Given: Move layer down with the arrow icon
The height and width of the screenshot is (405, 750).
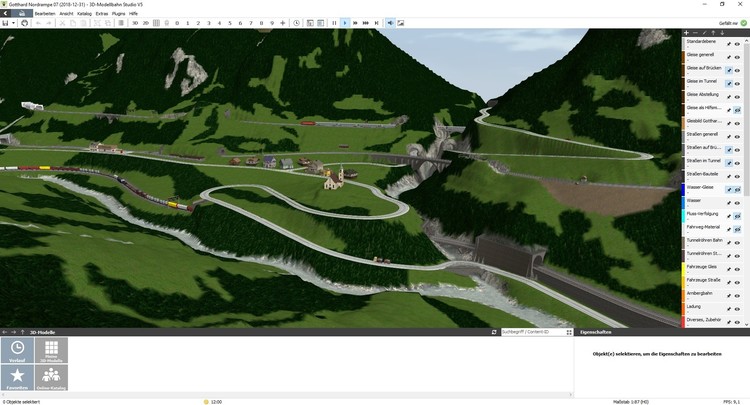Looking at the screenshot, I should point(722,33).
